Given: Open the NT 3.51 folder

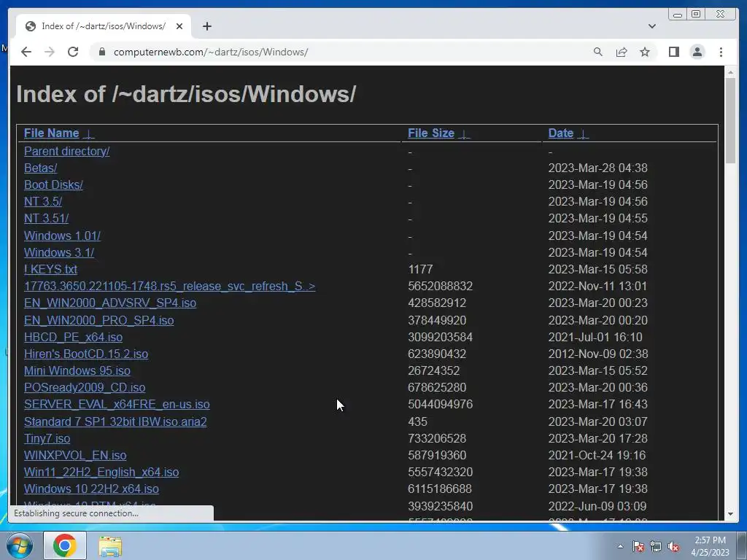Looking at the screenshot, I should point(46,218).
